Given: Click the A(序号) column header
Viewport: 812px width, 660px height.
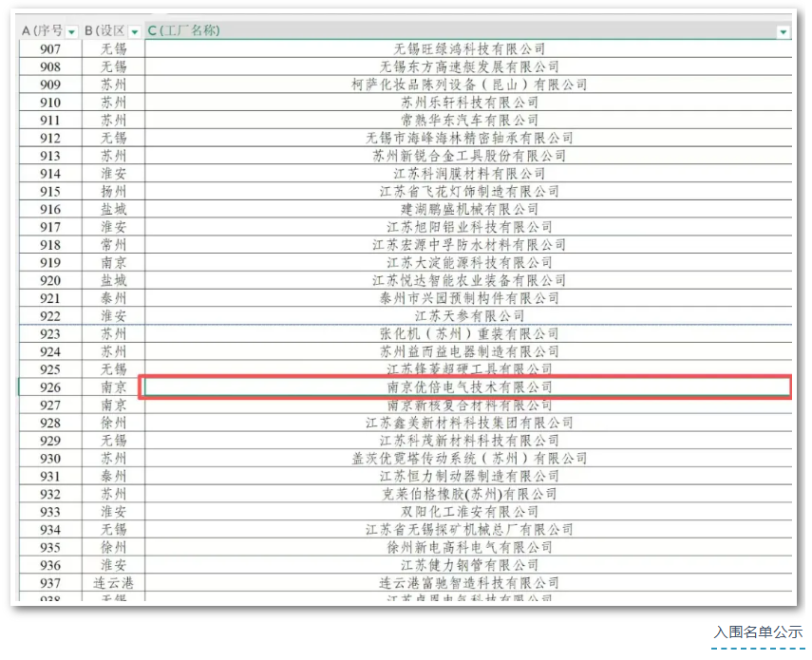Looking at the screenshot, I should click(42, 30).
